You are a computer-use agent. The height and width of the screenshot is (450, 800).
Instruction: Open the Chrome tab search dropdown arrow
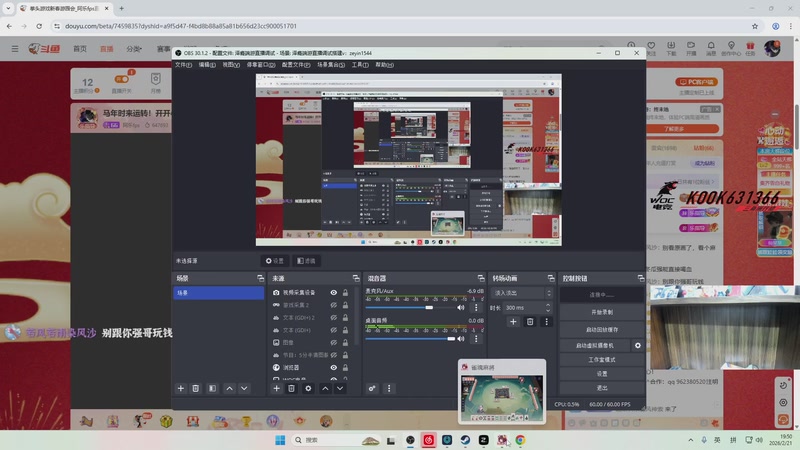8,8
